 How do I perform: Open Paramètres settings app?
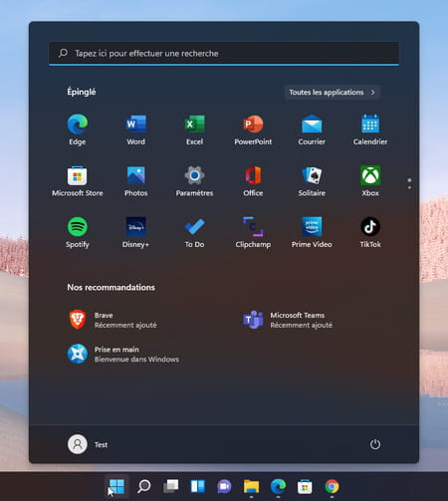(194, 181)
